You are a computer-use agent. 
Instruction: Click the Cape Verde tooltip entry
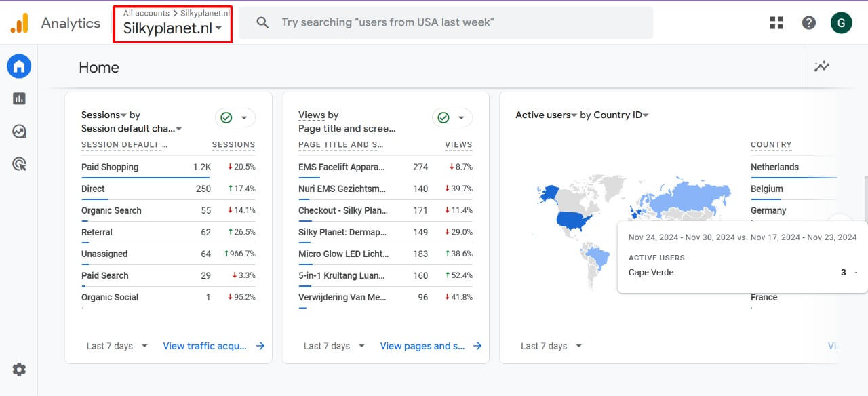tap(651, 273)
